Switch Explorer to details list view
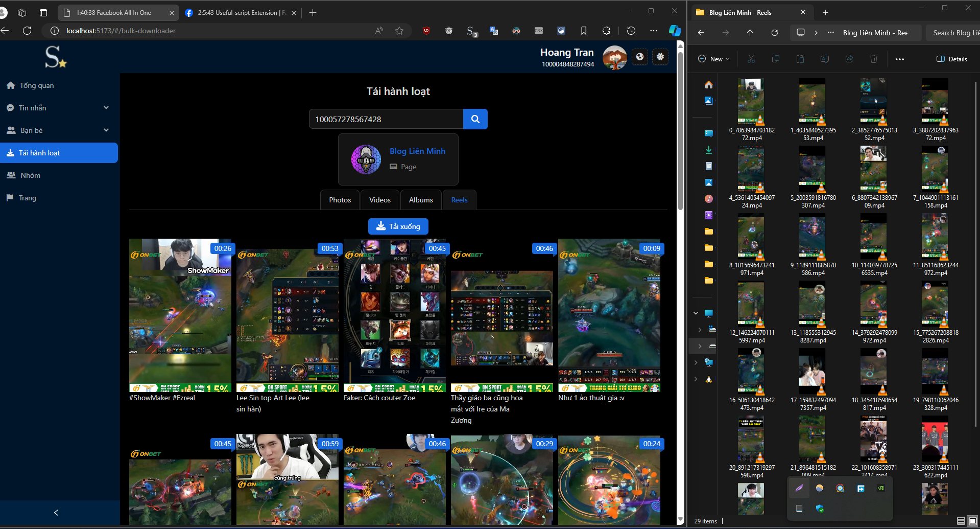This screenshot has height=529, width=980. click(961, 521)
